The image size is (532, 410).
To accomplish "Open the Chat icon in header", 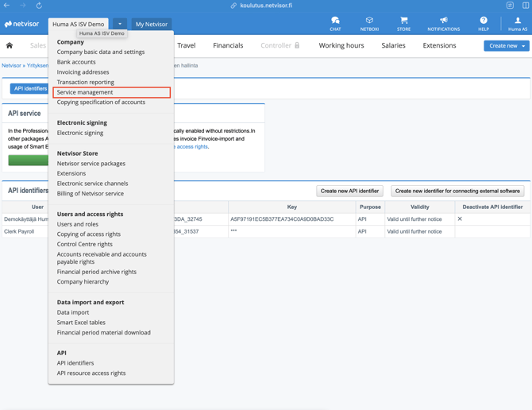I will pos(335,21).
